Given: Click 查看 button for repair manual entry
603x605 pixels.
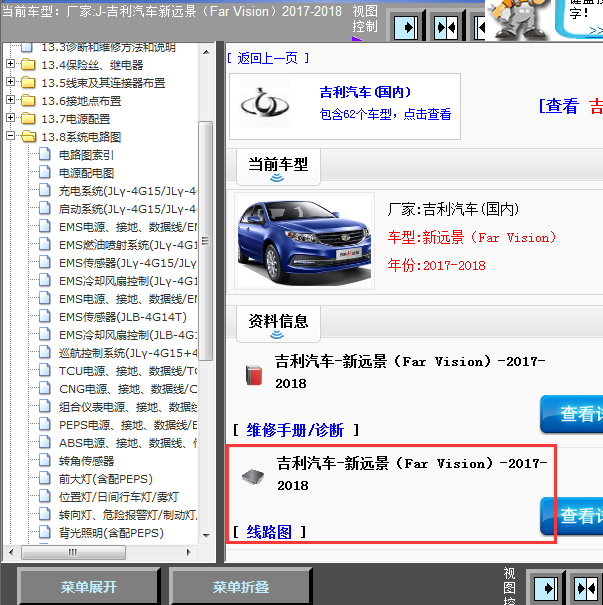Looking at the screenshot, I should [x=572, y=414].
